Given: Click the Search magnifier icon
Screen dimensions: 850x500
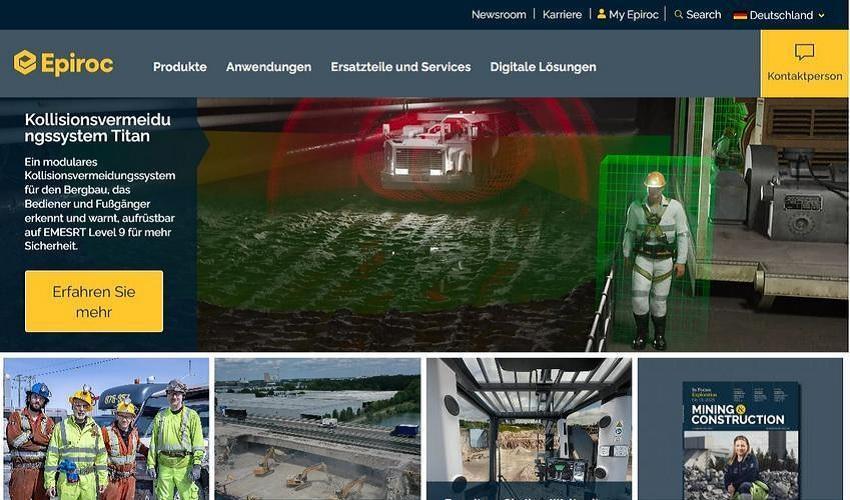Looking at the screenshot, I should point(678,15).
